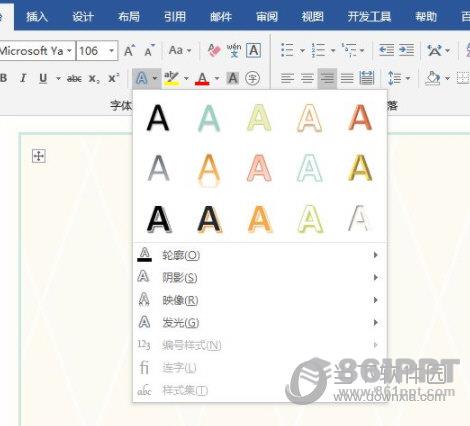
Task: Open the line spacing dropdown
Action: pos(399,78)
